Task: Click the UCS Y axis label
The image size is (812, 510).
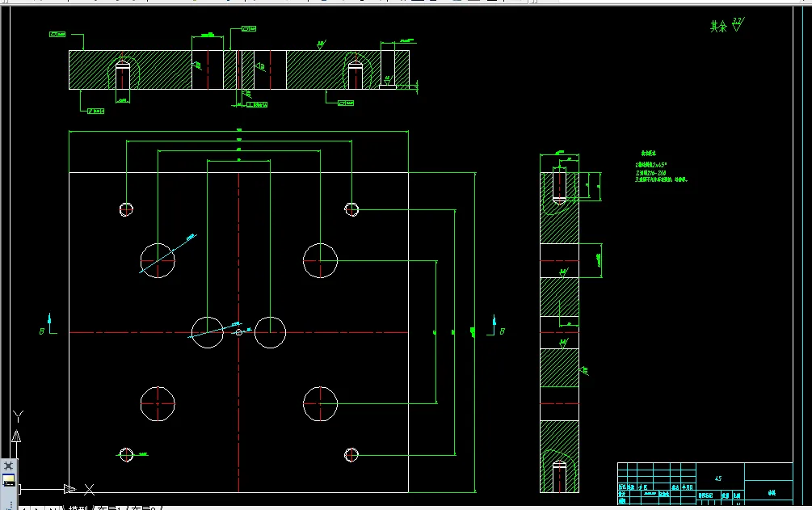Action: pos(18,416)
